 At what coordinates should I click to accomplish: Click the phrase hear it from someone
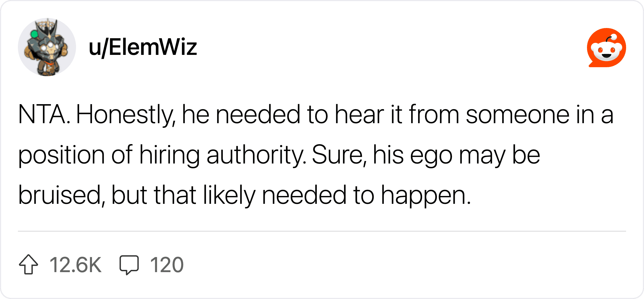(x=452, y=115)
